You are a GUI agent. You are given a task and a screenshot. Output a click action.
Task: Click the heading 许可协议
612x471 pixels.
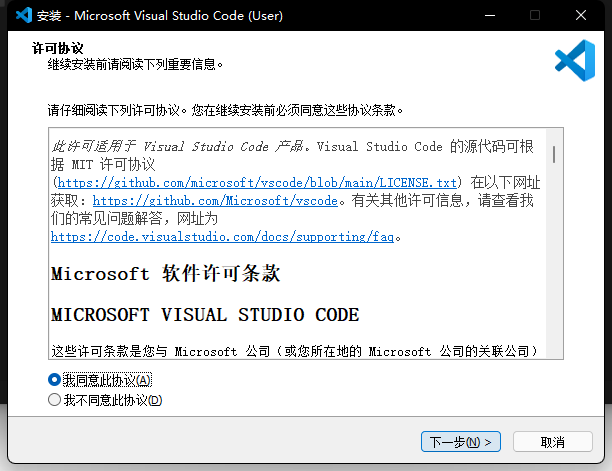pyautogui.click(x=58, y=48)
